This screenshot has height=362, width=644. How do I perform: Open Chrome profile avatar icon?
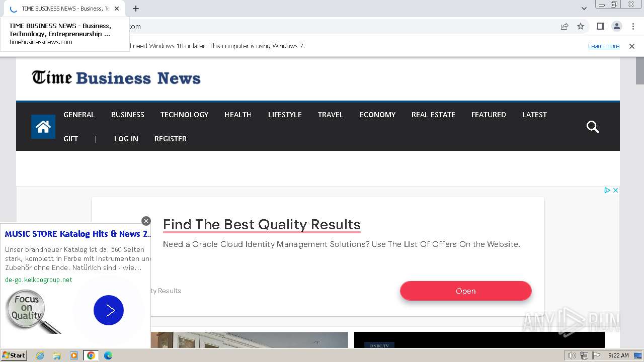[x=616, y=26]
